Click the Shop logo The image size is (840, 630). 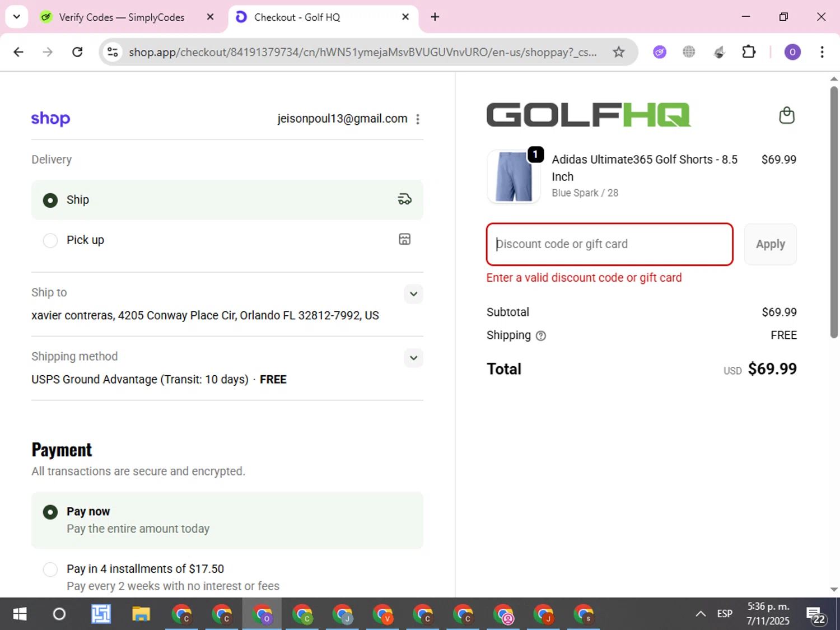(50, 119)
